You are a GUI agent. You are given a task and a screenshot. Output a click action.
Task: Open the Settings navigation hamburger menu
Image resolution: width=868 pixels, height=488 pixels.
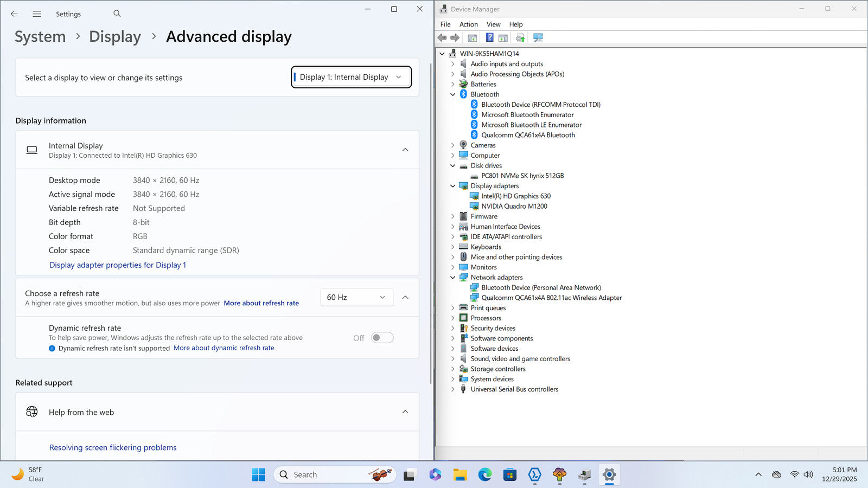tap(36, 14)
